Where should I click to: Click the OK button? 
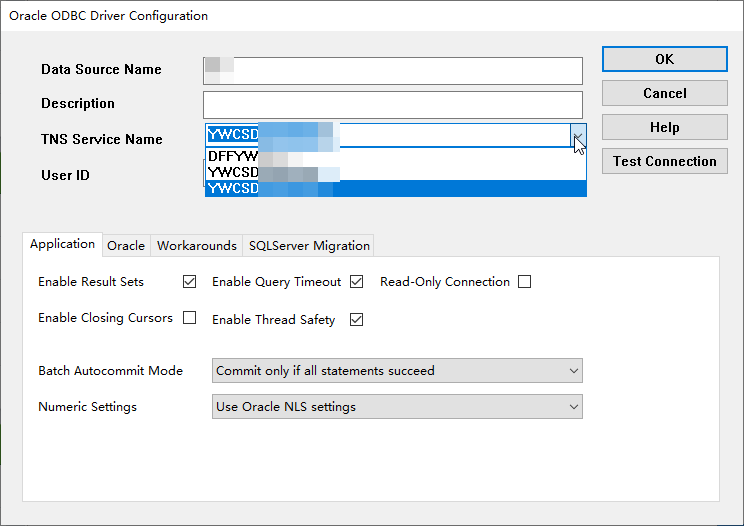(664, 59)
